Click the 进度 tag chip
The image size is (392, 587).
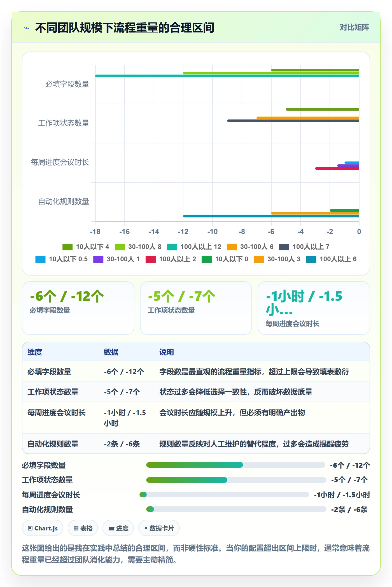(x=118, y=528)
